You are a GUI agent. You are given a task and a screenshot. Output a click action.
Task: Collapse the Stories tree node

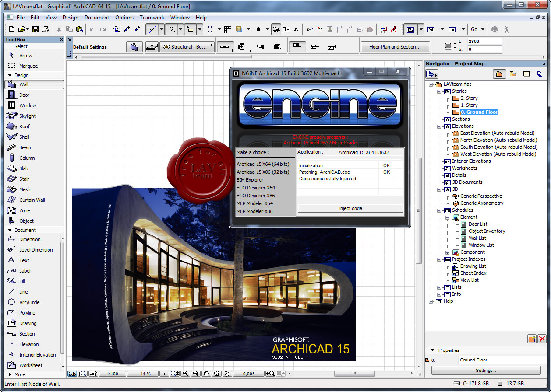439,91
